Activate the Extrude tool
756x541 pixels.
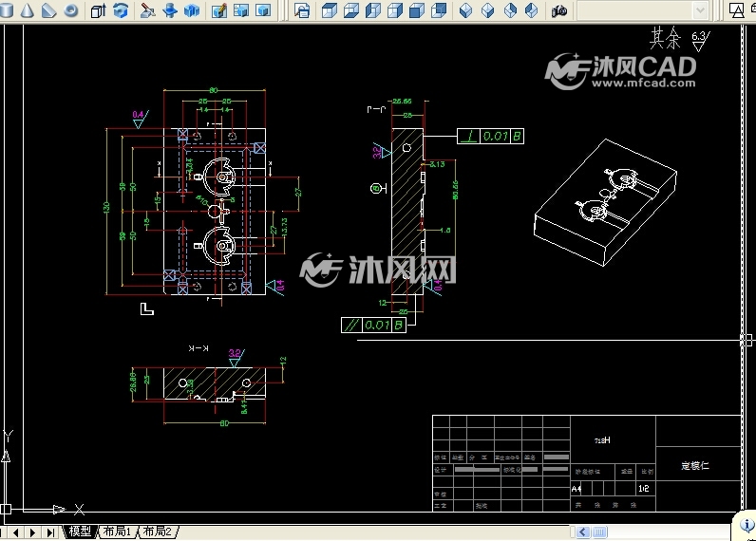(x=99, y=10)
